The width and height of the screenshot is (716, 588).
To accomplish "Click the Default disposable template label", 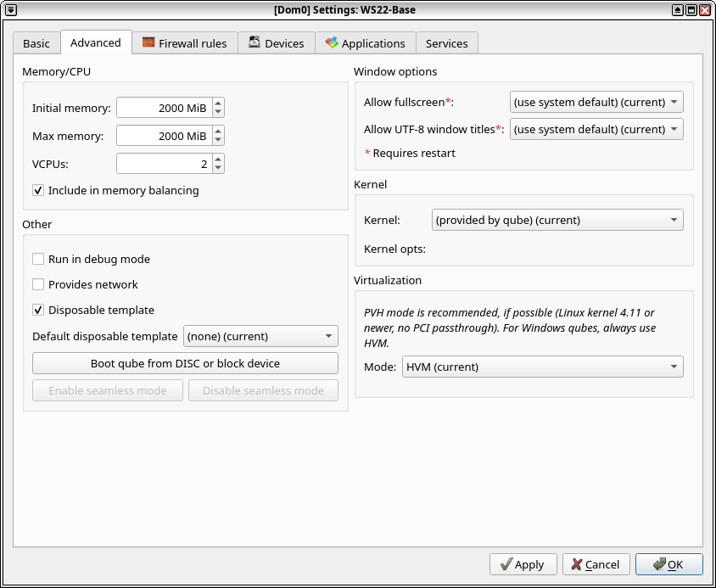I will (105, 336).
